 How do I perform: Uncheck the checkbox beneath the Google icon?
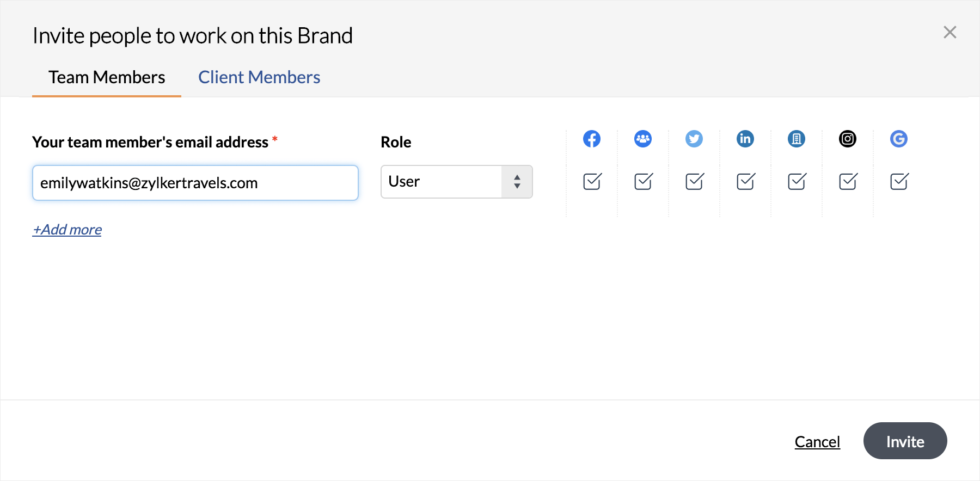tap(899, 181)
